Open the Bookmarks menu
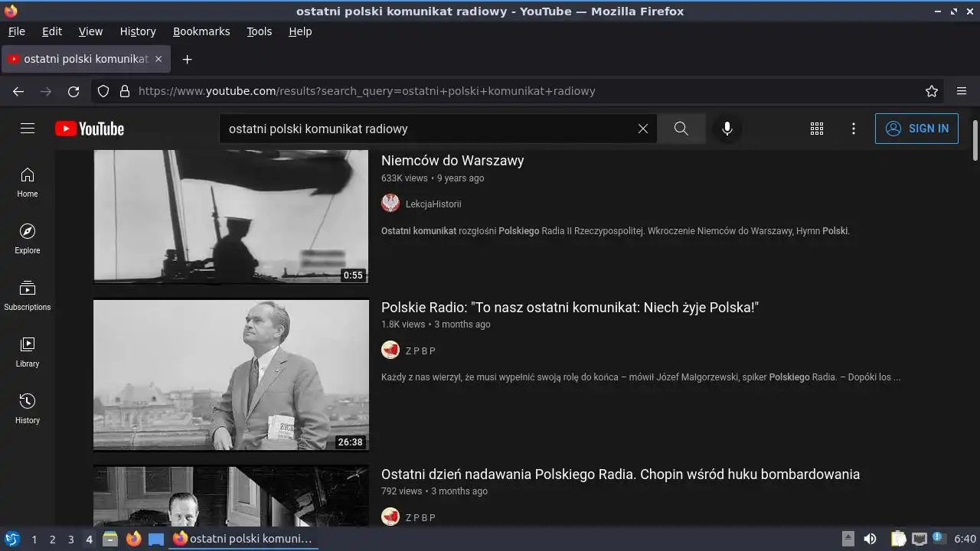Image resolution: width=980 pixels, height=551 pixels. tap(201, 31)
